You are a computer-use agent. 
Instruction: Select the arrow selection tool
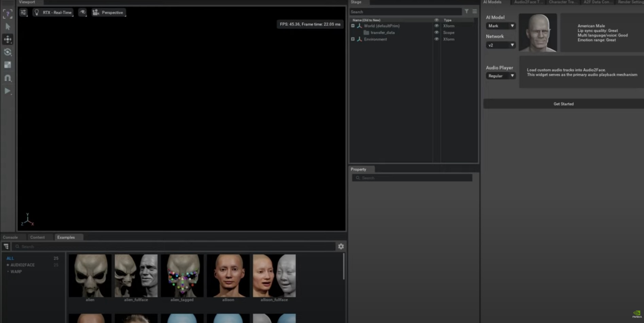click(x=7, y=26)
